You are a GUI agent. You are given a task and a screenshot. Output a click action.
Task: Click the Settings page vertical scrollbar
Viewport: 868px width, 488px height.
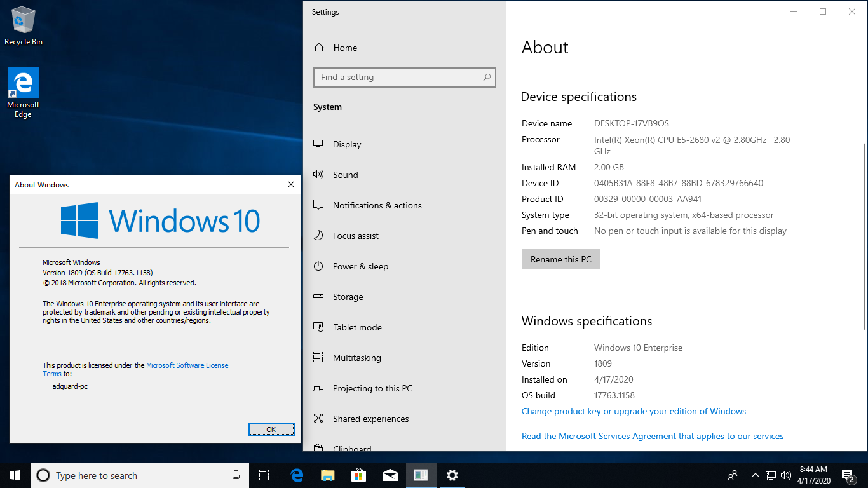point(864,236)
